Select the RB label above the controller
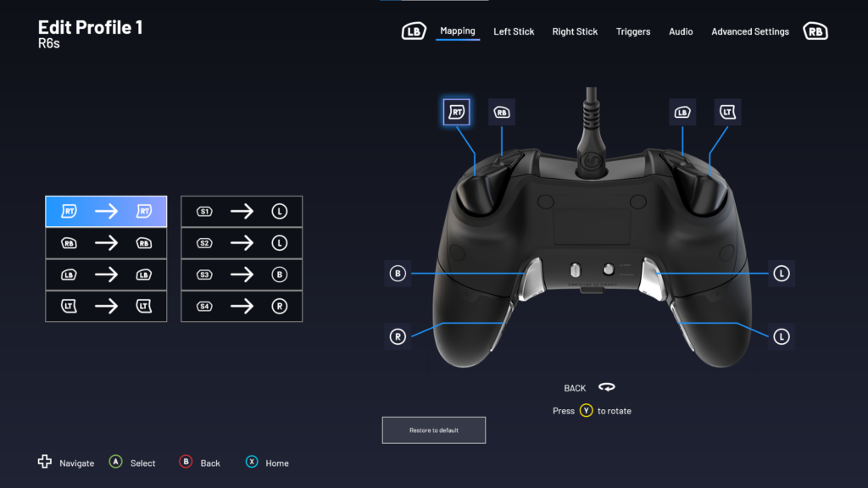This screenshot has height=488, width=868. [502, 112]
